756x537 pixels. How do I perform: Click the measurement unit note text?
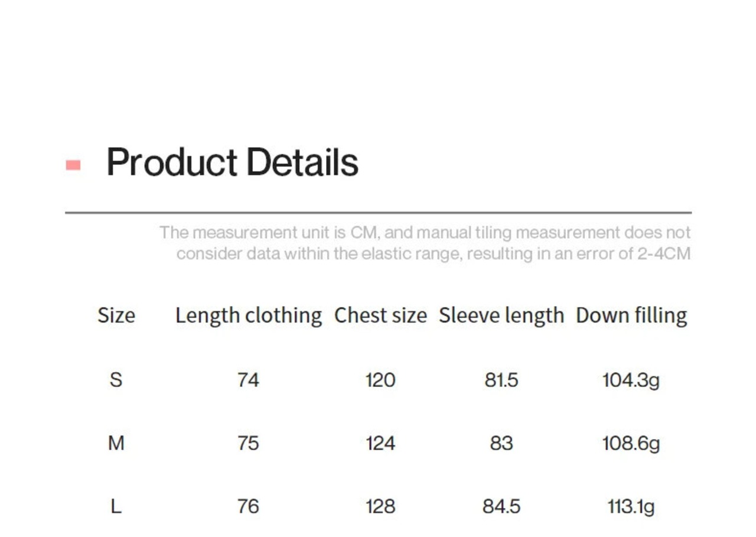(x=425, y=243)
